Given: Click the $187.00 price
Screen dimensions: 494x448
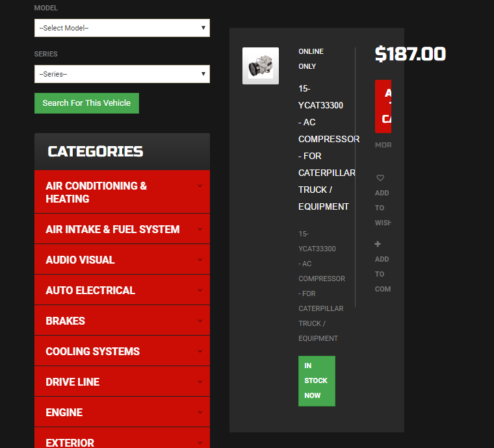Looking at the screenshot, I should click(410, 54).
